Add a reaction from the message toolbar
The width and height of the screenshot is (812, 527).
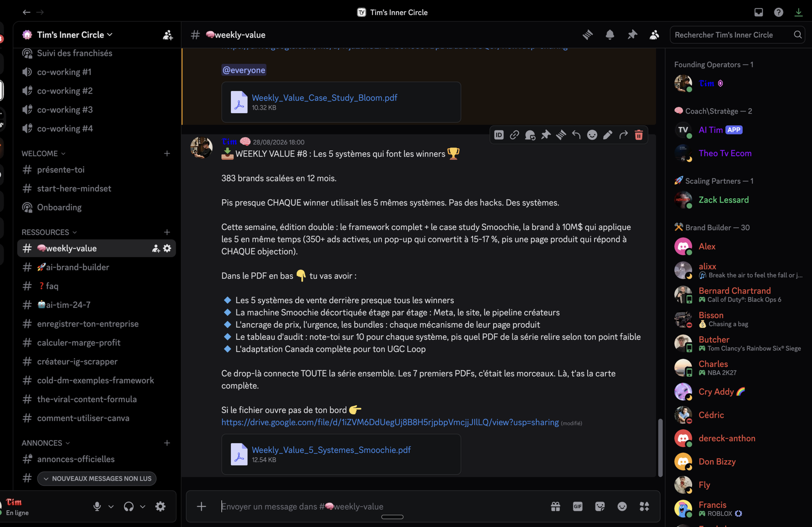tap(592, 135)
